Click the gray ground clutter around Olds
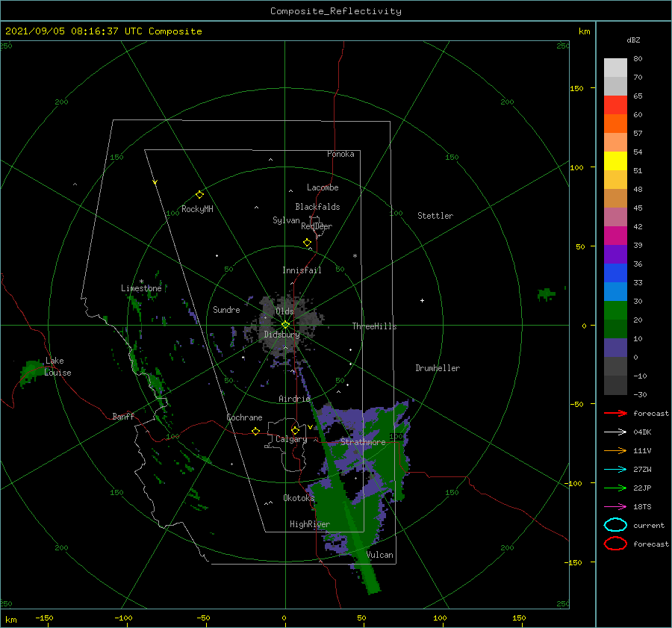672x628 pixels. pyautogui.click(x=286, y=326)
